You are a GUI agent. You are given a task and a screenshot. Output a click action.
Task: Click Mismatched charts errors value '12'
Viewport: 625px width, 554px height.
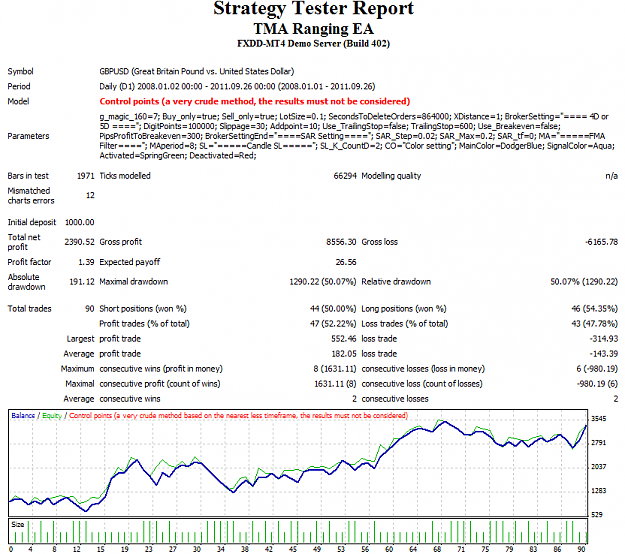tap(90, 195)
